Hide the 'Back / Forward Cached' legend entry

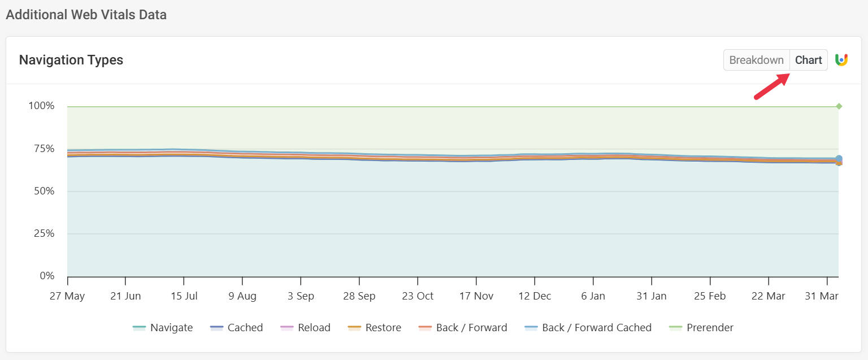pyautogui.click(x=596, y=328)
